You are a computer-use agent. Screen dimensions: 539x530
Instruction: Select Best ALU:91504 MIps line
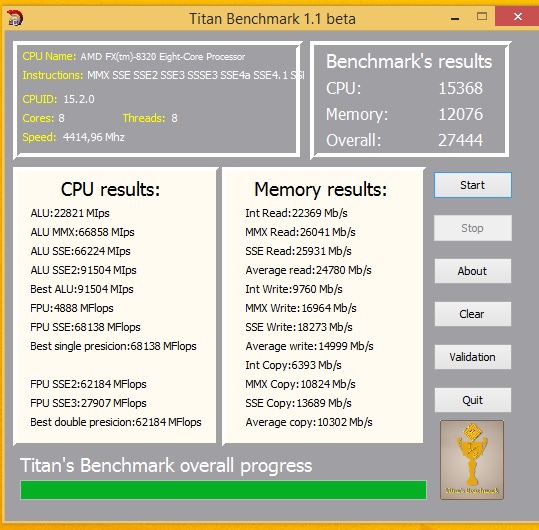coord(82,289)
